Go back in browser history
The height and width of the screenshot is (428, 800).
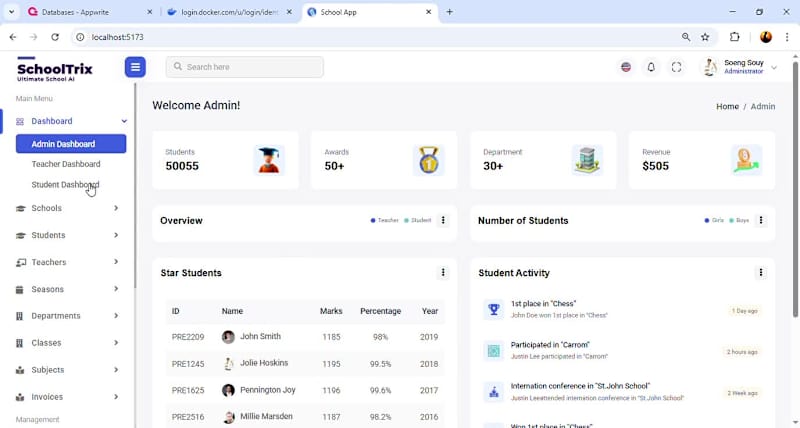tap(13, 37)
